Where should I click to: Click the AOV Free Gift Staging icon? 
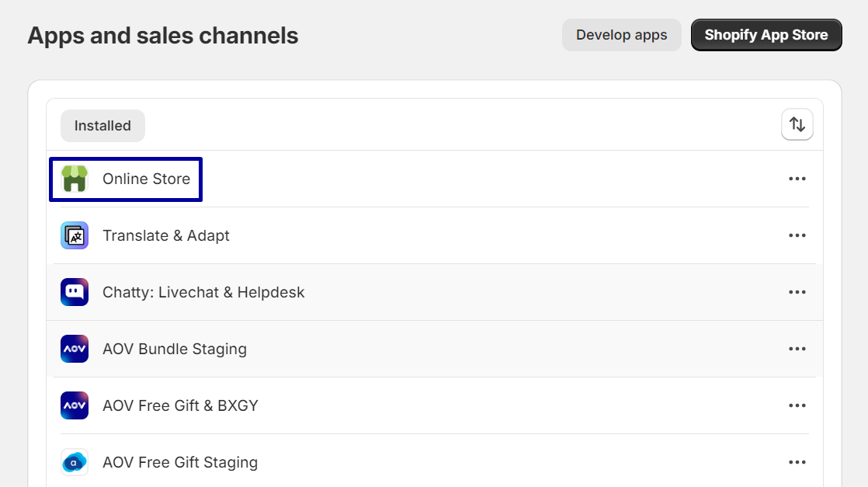click(x=75, y=462)
